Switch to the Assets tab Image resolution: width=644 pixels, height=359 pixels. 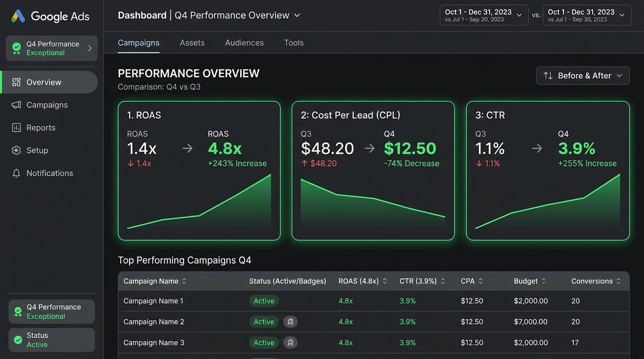click(x=192, y=43)
